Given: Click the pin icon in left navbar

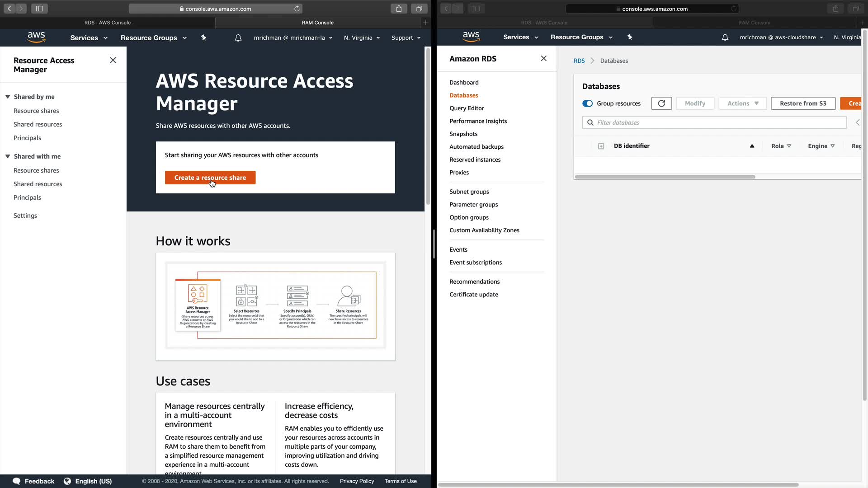Looking at the screenshot, I should click(x=203, y=38).
